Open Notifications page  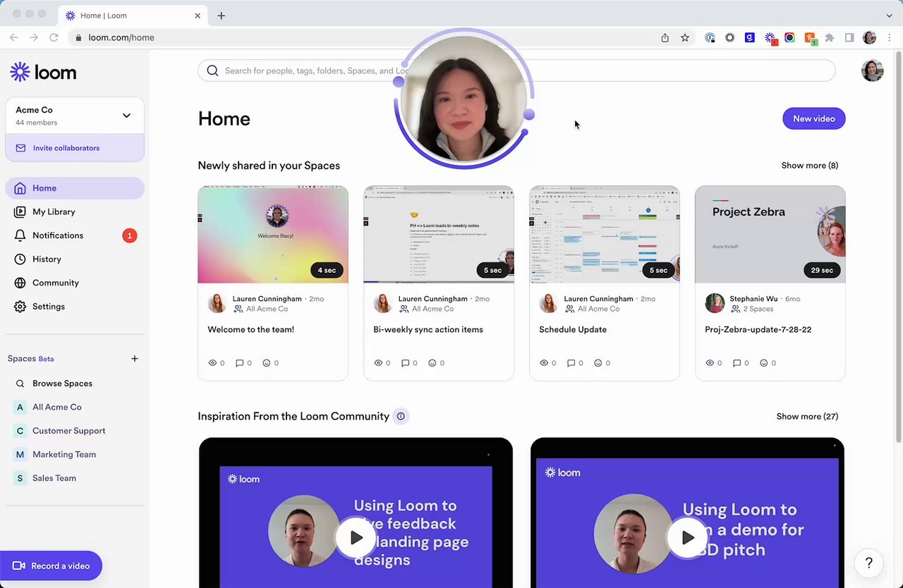(x=58, y=235)
